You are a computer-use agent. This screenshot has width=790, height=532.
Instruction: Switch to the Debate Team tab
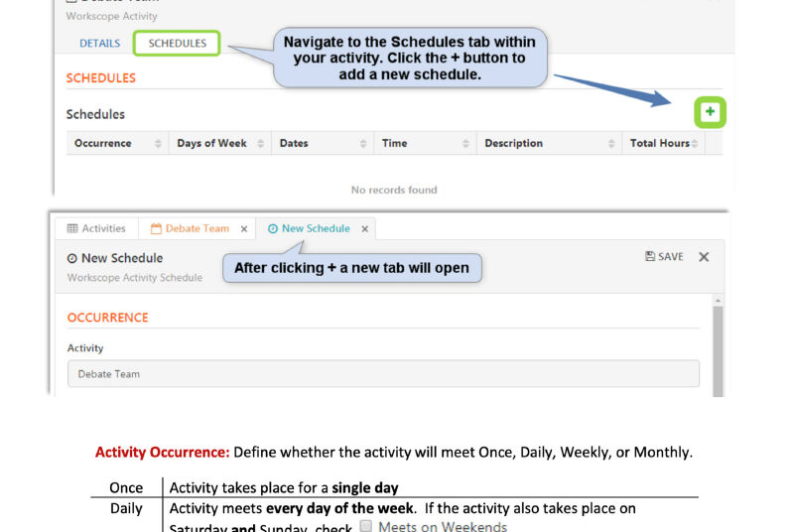(196, 228)
